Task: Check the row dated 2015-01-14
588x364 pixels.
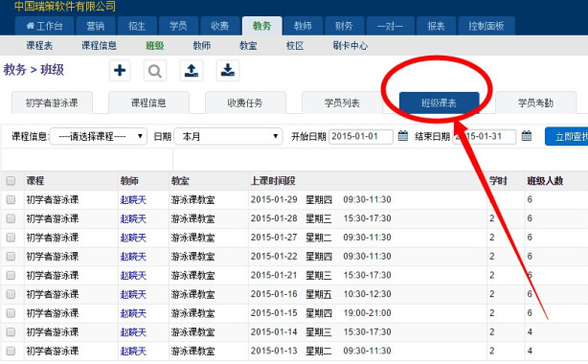Action: click(11, 332)
